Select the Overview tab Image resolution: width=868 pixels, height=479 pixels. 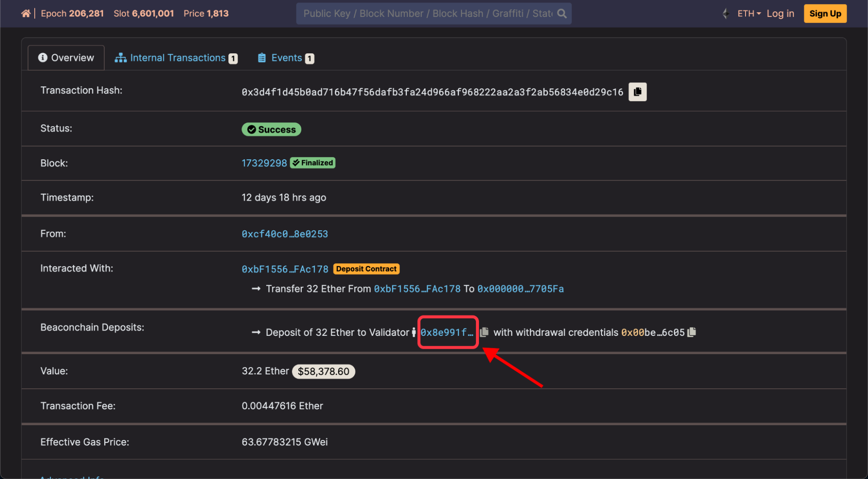pos(66,58)
